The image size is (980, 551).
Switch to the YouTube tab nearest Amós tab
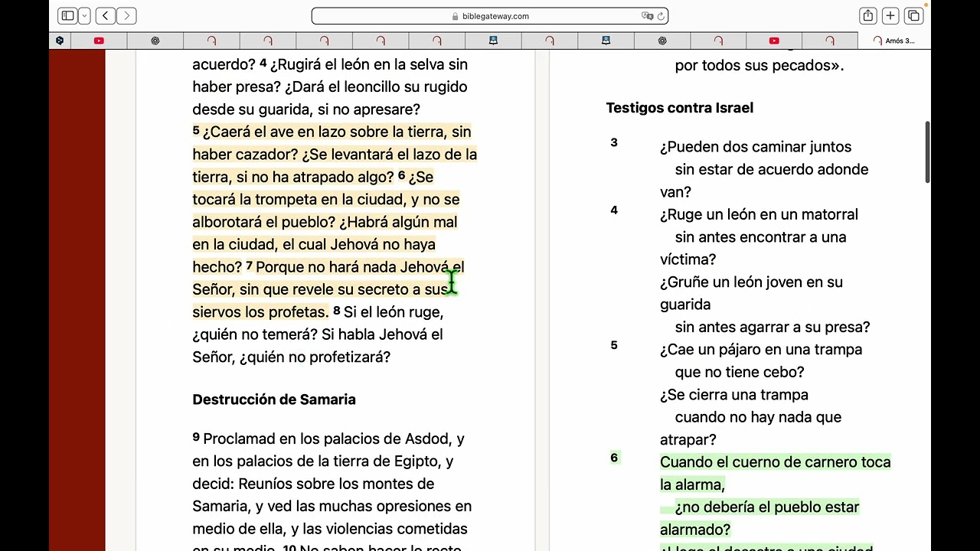coord(774,41)
